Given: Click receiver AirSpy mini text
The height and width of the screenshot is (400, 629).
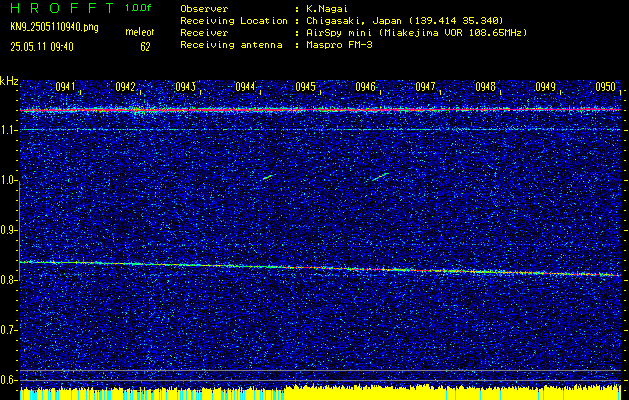Looking at the screenshot, I should click(416, 33).
